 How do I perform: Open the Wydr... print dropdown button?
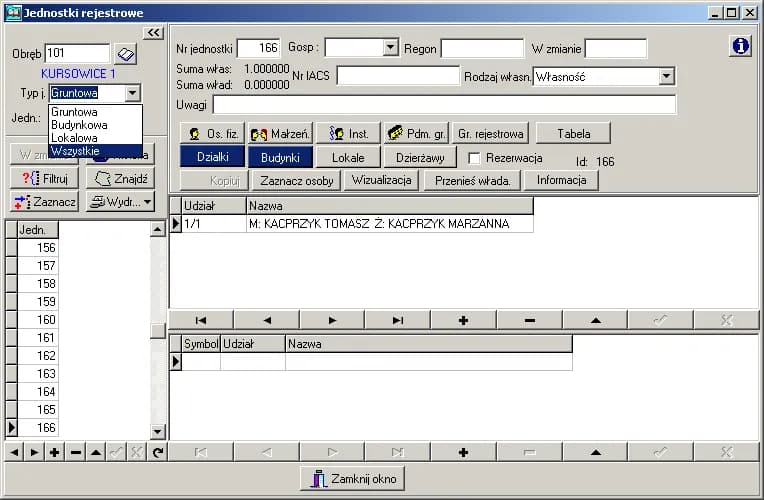[120, 201]
